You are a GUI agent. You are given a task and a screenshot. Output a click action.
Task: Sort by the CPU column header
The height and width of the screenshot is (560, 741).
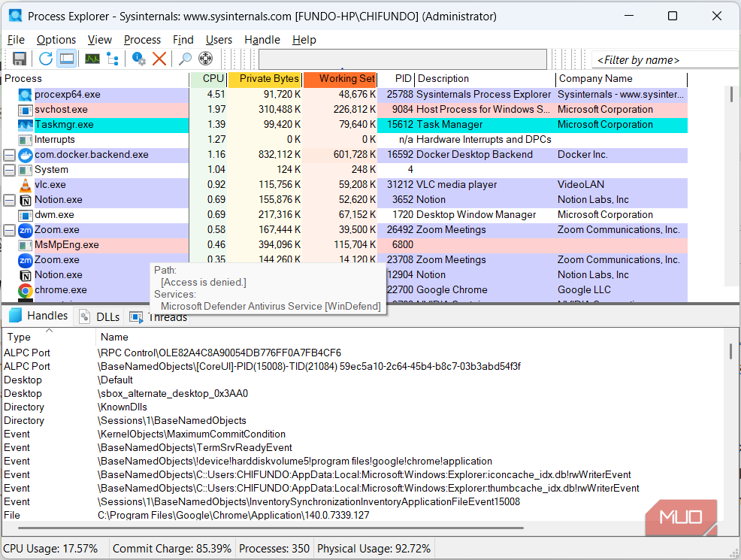pyautogui.click(x=208, y=79)
